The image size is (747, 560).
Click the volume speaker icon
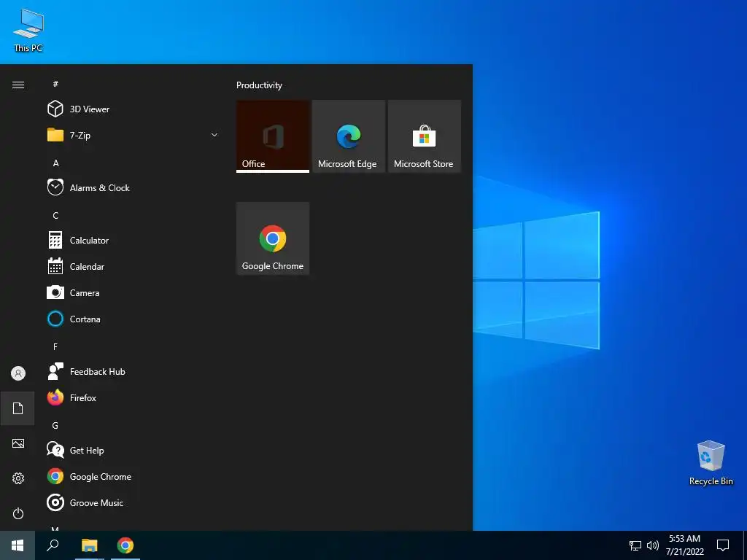coord(653,545)
